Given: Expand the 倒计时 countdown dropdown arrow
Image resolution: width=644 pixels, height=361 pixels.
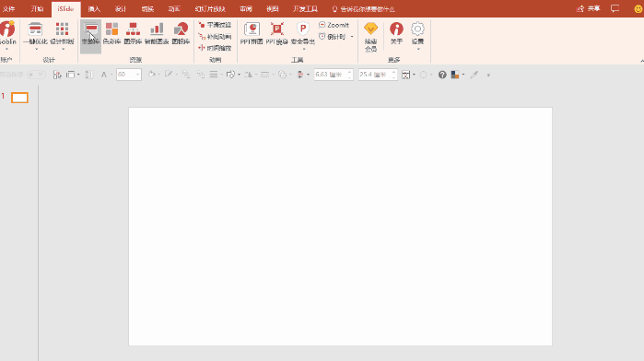Looking at the screenshot, I should pos(352,37).
